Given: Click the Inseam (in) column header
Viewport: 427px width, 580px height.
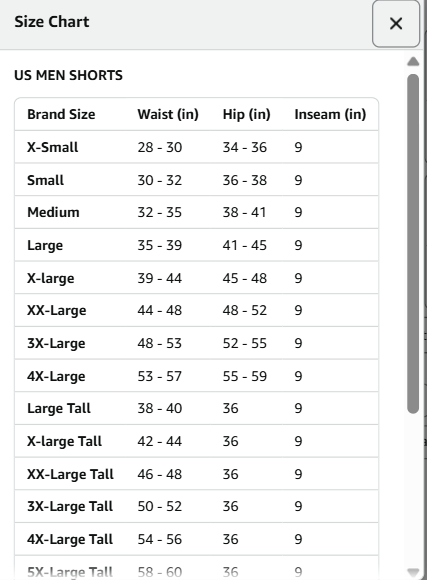Looking at the screenshot, I should 330,114.
